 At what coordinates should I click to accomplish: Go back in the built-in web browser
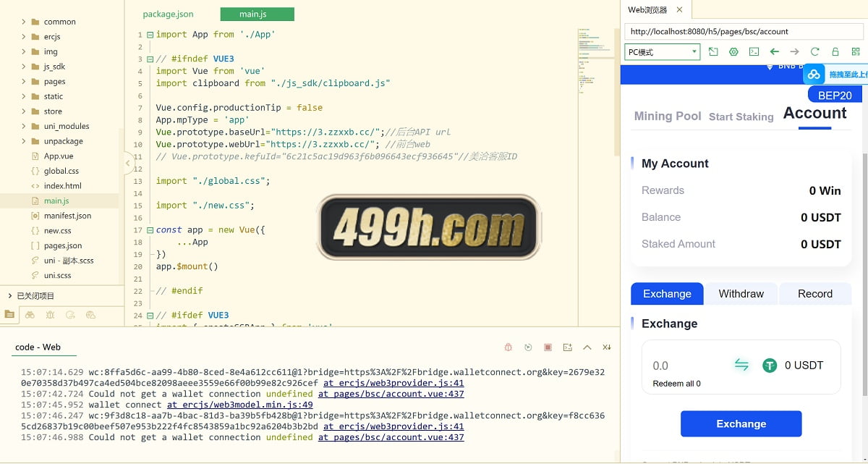[774, 52]
